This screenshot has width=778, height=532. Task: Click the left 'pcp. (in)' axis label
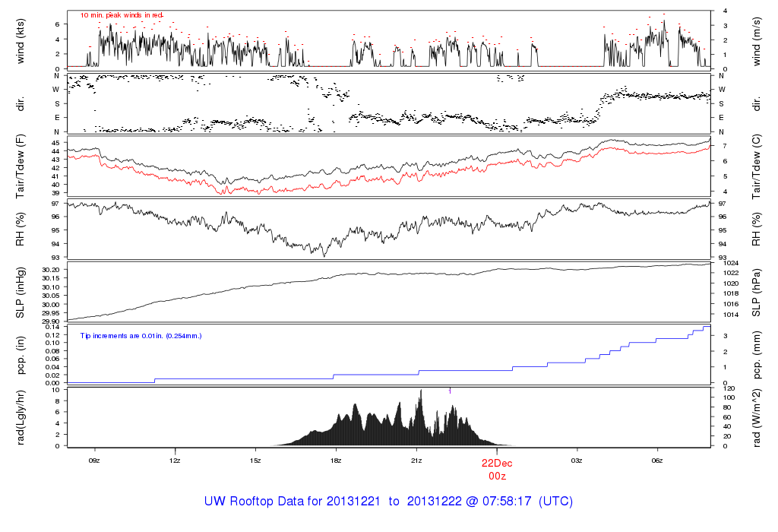[21, 355]
